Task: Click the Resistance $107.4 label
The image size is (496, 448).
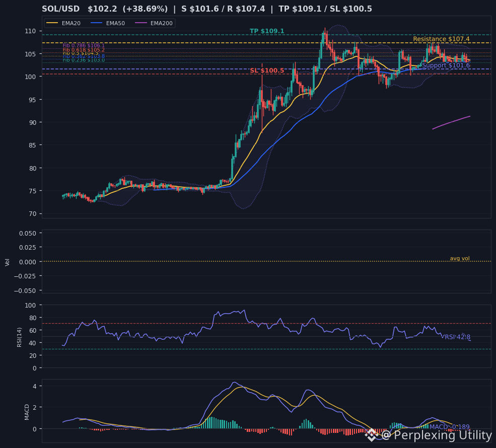Action: click(x=441, y=39)
